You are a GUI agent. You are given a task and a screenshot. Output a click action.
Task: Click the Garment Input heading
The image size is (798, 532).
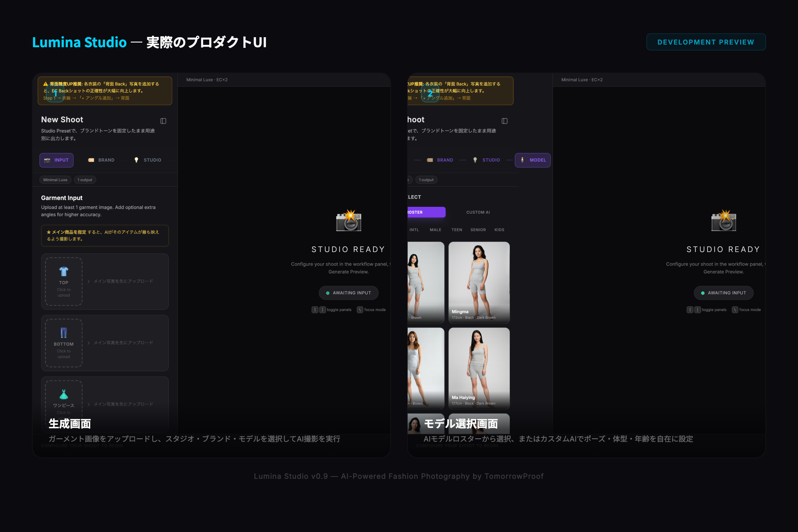pyautogui.click(x=62, y=198)
